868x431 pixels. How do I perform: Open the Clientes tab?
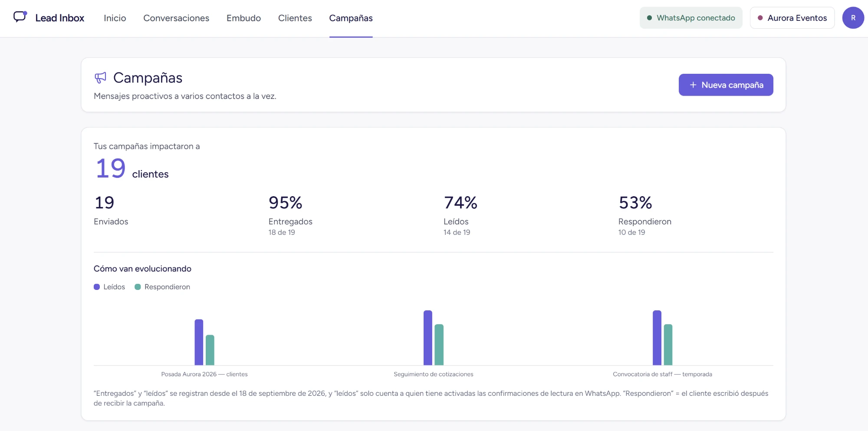[x=295, y=18]
